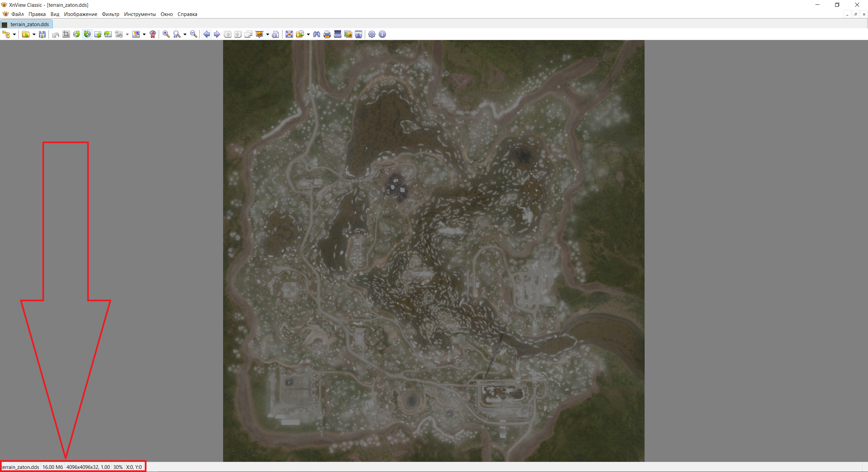Expand the lossless transform dropdown arrow
Viewport: 868px width, 472px height.
pos(127,34)
